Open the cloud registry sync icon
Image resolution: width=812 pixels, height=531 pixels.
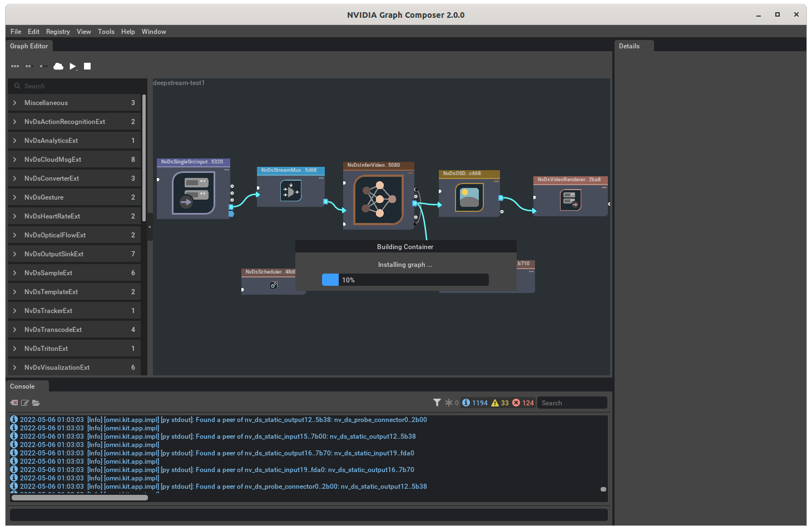point(58,66)
